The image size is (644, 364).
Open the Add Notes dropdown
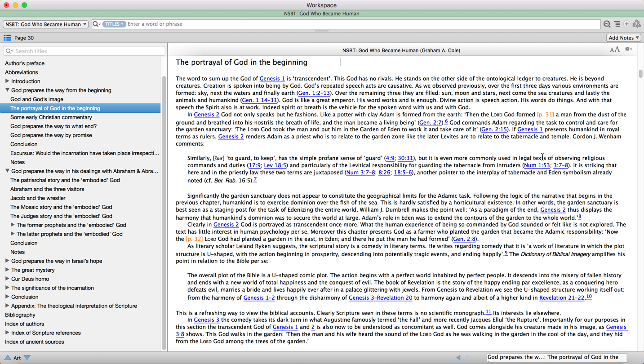pyautogui.click(x=623, y=38)
